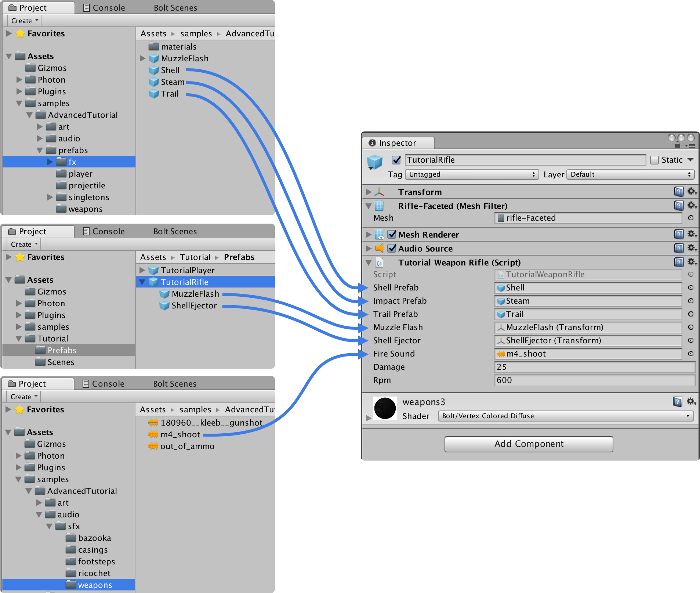This screenshot has height=593, width=700.
Task: Open Bolt Scenes tab in bottom panel
Action: [175, 384]
